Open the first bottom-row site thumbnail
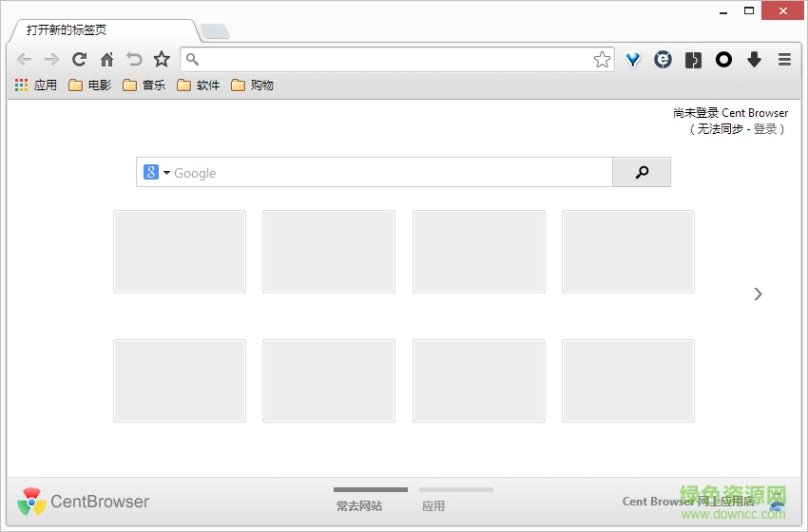 pyautogui.click(x=180, y=381)
